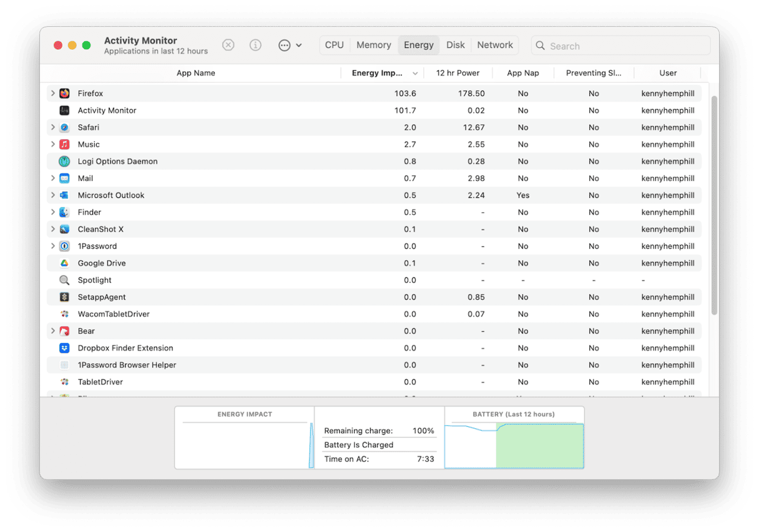Select the Safari compass icon
This screenshot has height=532, width=759.
click(x=64, y=127)
